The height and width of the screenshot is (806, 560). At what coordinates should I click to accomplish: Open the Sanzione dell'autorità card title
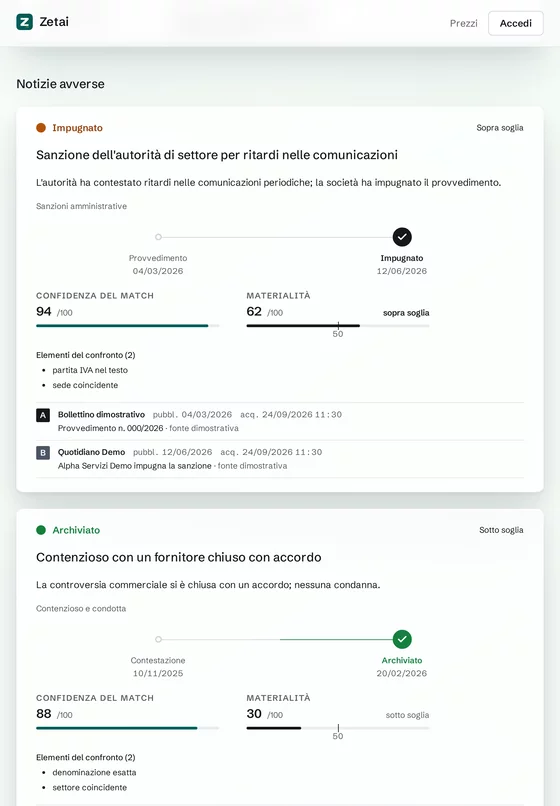click(217, 155)
